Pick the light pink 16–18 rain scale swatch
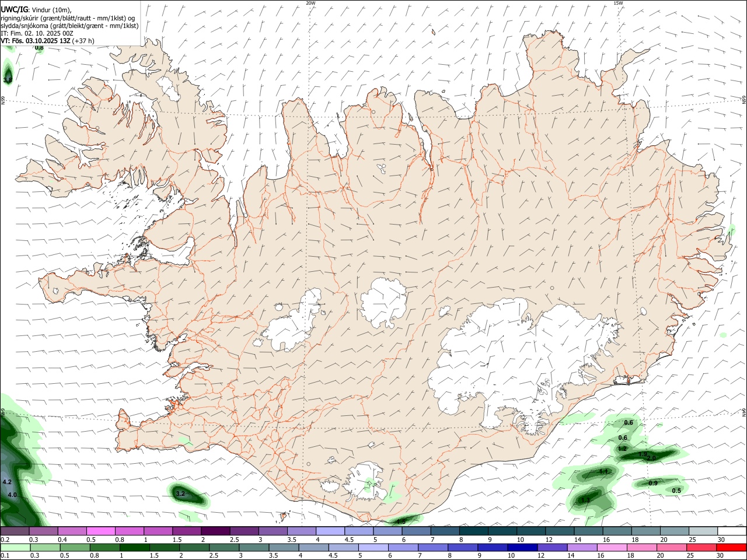This screenshot has height=560, width=747. (x=612, y=548)
